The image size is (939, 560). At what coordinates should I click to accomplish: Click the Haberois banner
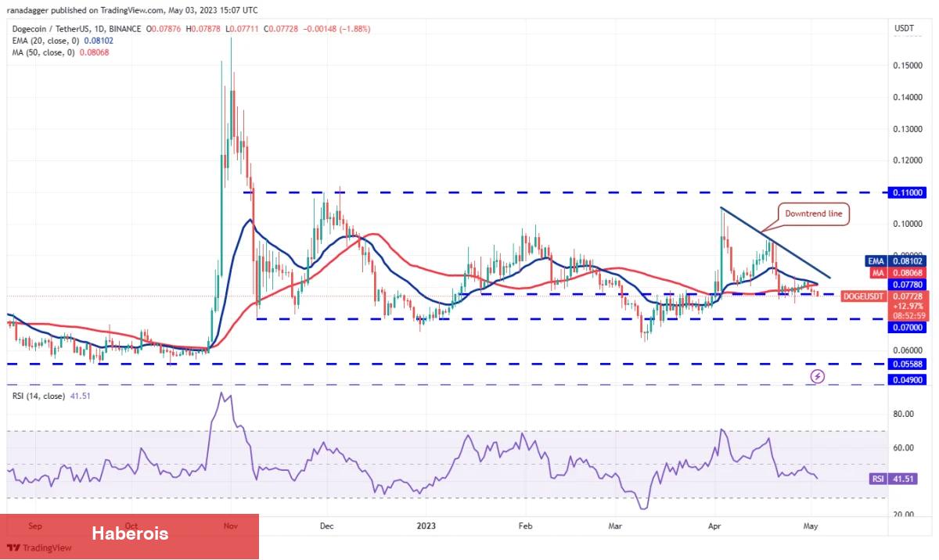pyautogui.click(x=129, y=536)
